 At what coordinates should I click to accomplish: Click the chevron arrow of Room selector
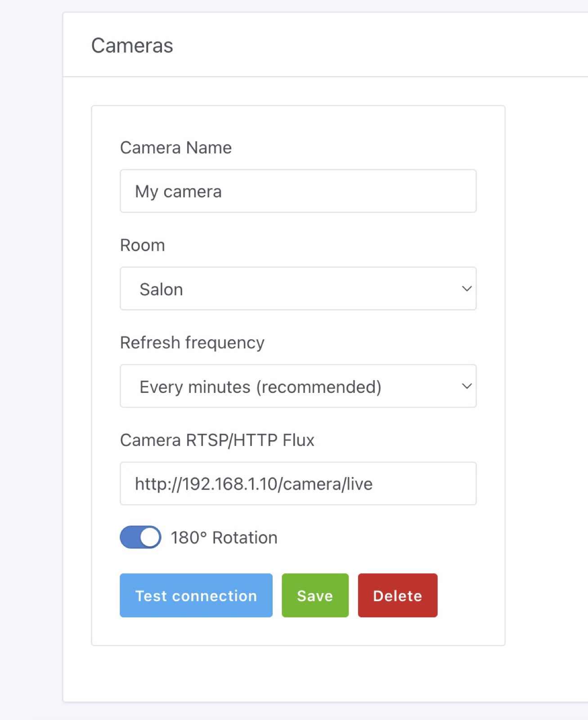pyautogui.click(x=467, y=288)
